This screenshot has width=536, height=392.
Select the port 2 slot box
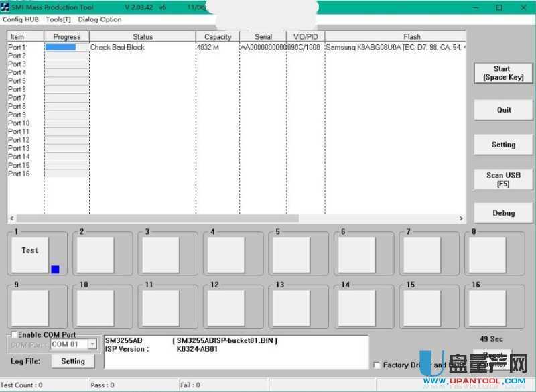(x=95, y=255)
